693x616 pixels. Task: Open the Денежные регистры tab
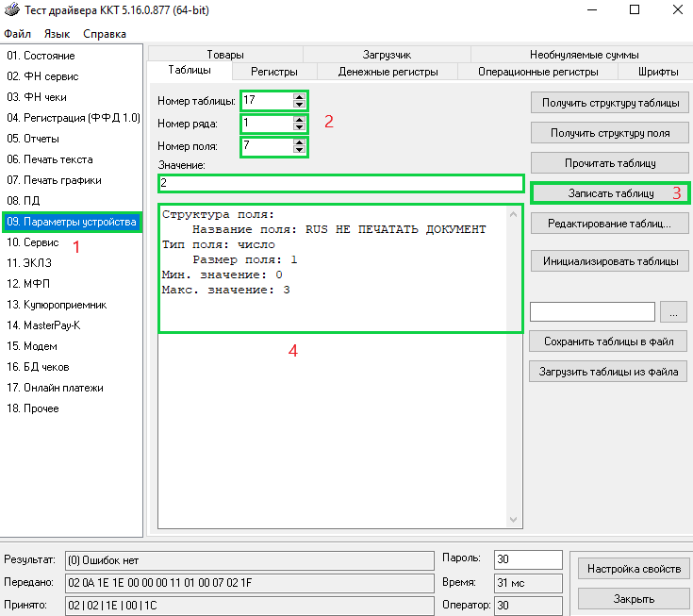[388, 72]
